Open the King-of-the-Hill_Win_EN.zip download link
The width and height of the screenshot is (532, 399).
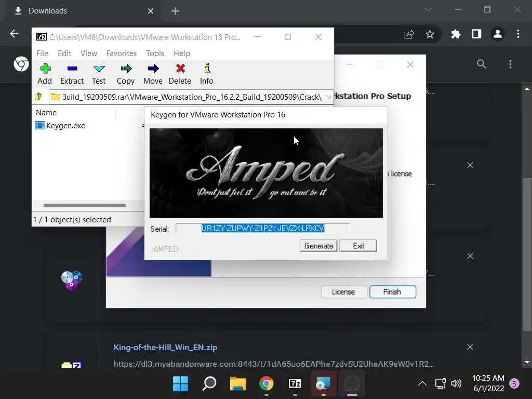click(x=165, y=348)
